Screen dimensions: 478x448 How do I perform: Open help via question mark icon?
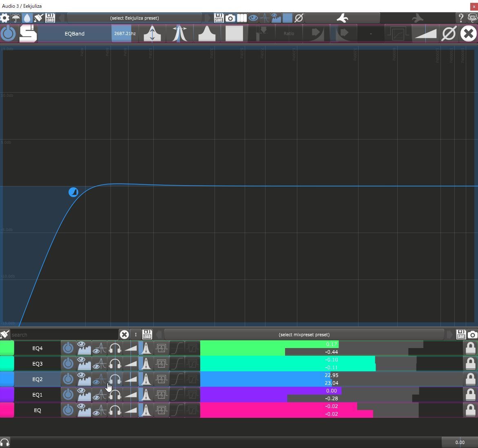point(461,18)
